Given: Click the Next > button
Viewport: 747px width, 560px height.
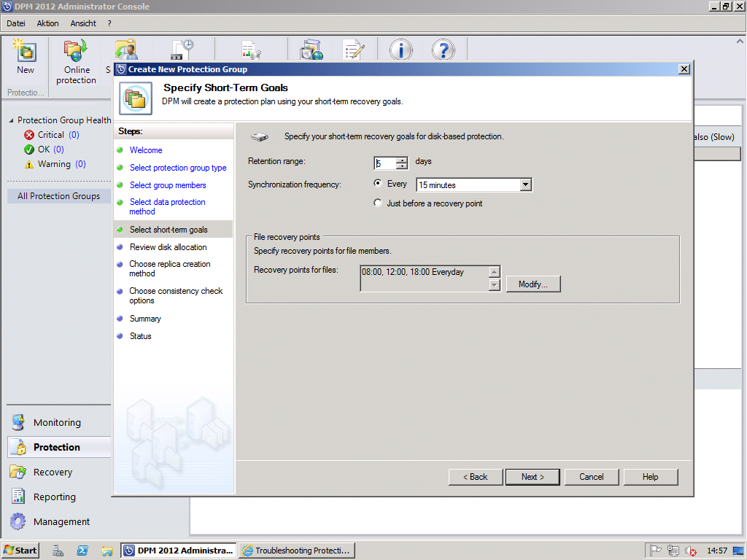Looking at the screenshot, I should (x=533, y=477).
